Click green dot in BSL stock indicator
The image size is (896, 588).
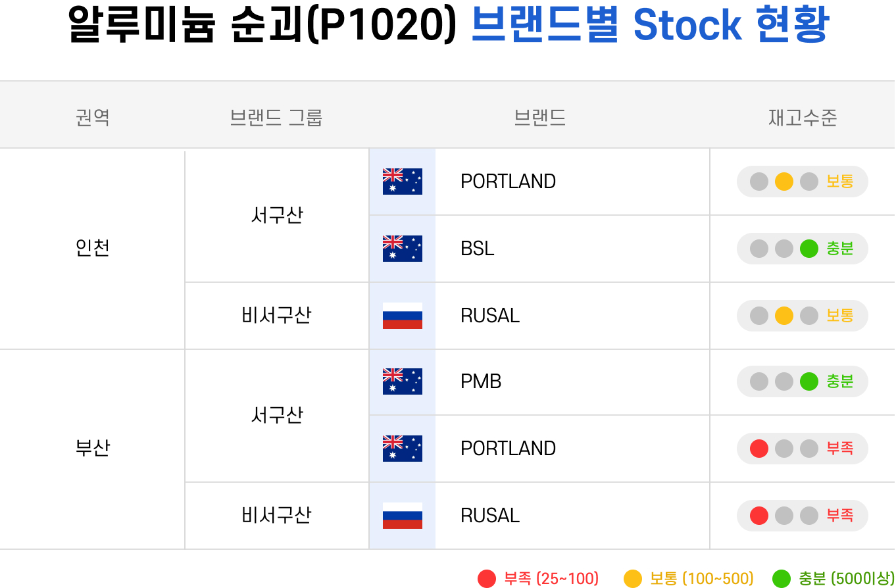click(x=809, y=249)
